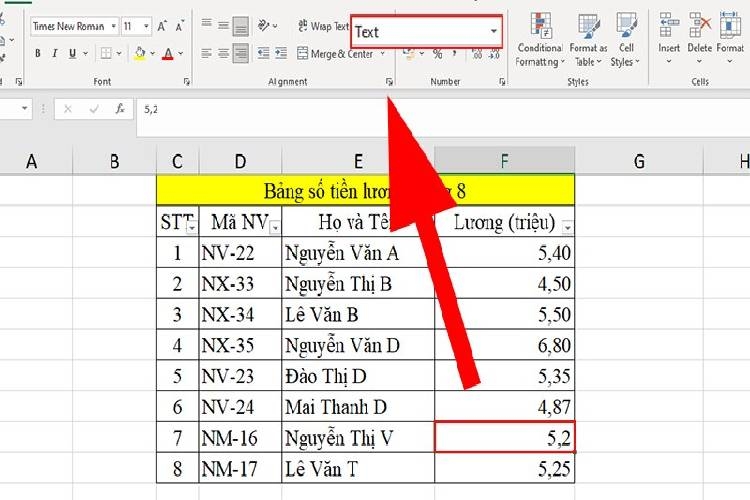Click the Orientation text-angle icon
Image resolution: width=750 pixels, height=500 pixels.
264,25
